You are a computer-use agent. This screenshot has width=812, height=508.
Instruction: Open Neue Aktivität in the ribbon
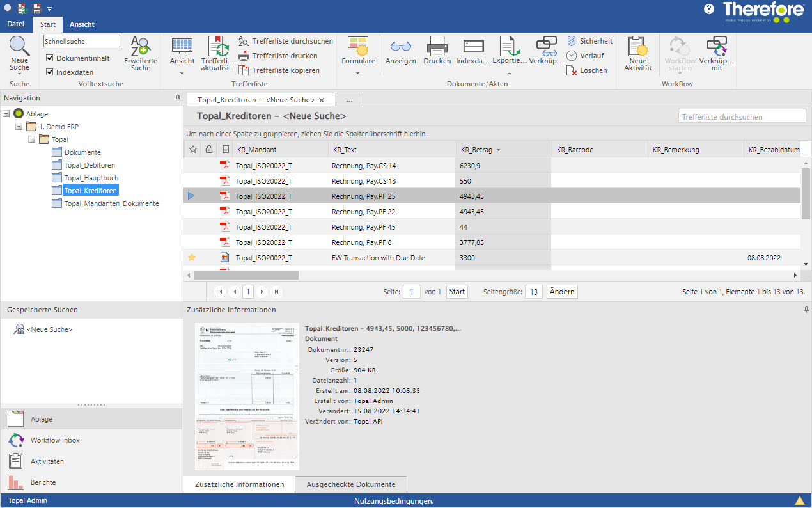coord(637,47)
